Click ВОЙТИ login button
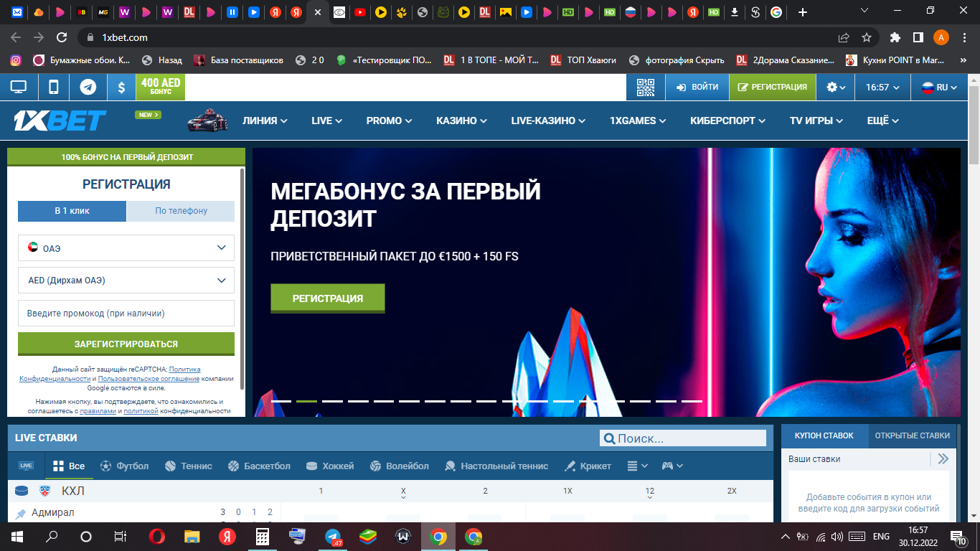Screen dimensions: 980x551 tap(697, 87)
